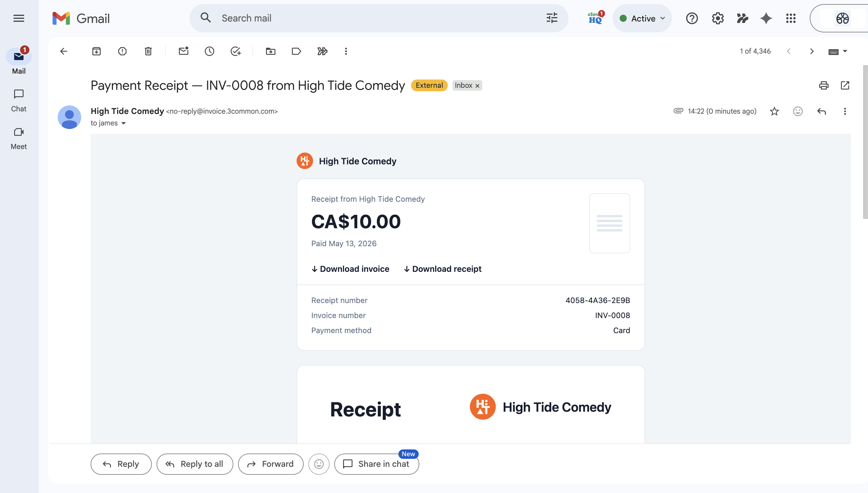Click the cloudHQ workflow icon beside Settings
The width and height of the screenshot is (868, 493).
pyautogui.click(x=742, y=18)
